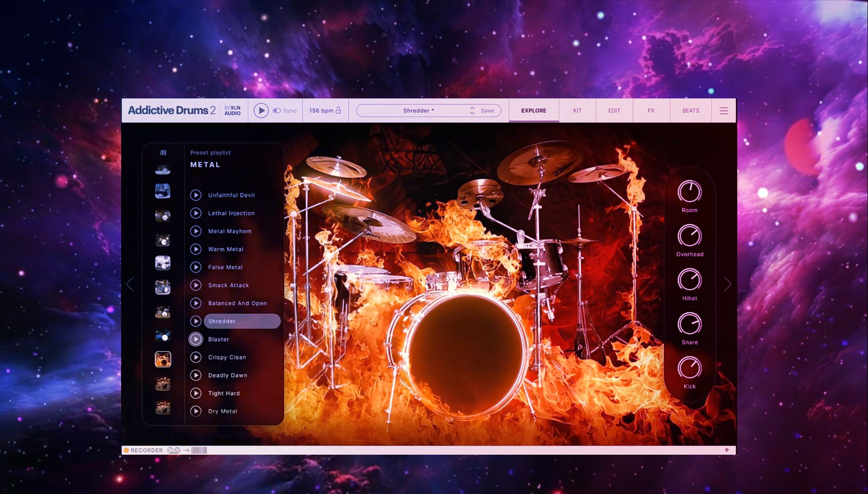The image size is (868, 494).
Task: Play the Balanced And Open preview
Action: point(196,303)
